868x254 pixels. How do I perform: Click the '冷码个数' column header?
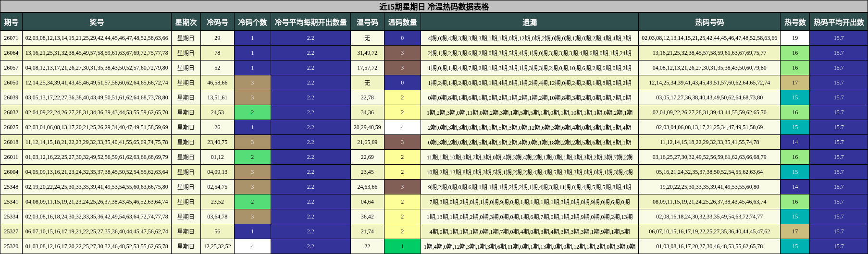click(x=252, y=22)
